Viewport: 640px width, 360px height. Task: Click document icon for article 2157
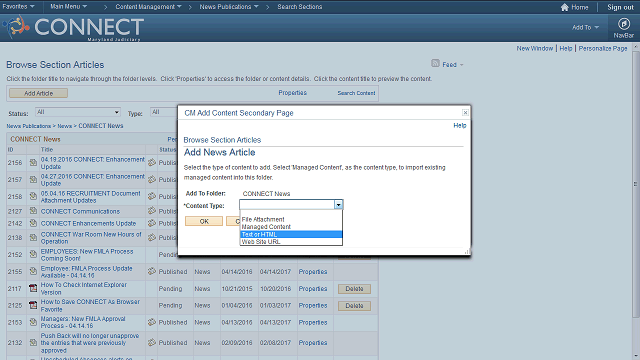tap(33, 180)
